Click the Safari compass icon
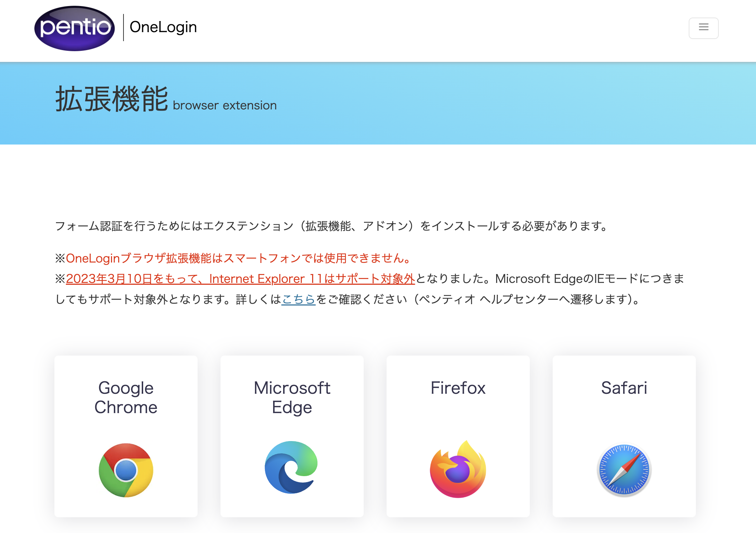Viewport: 756px width, 533px height. point(624,470)
